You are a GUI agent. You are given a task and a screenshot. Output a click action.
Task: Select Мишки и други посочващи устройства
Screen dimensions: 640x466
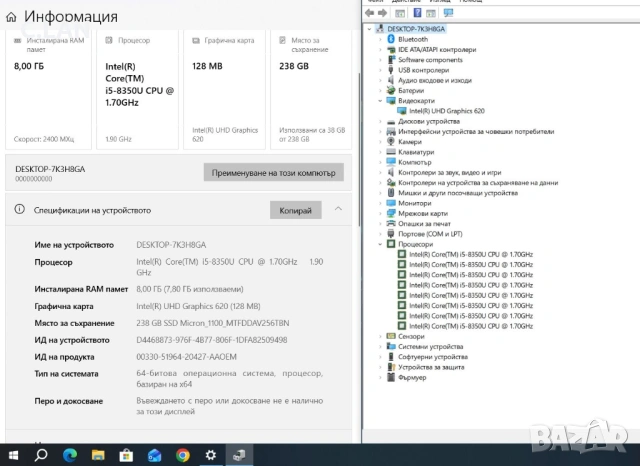[x=458, y=193]
